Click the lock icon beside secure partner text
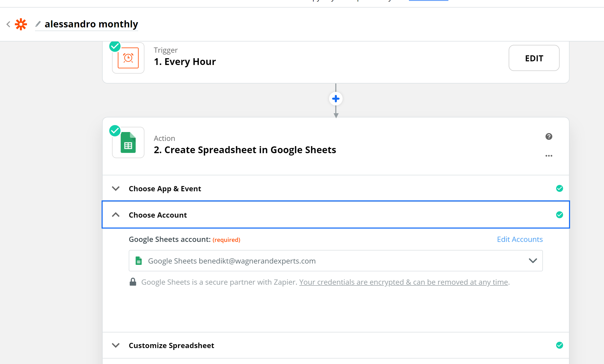The width and height of the screenshot is (604, 364). (133, 282)
